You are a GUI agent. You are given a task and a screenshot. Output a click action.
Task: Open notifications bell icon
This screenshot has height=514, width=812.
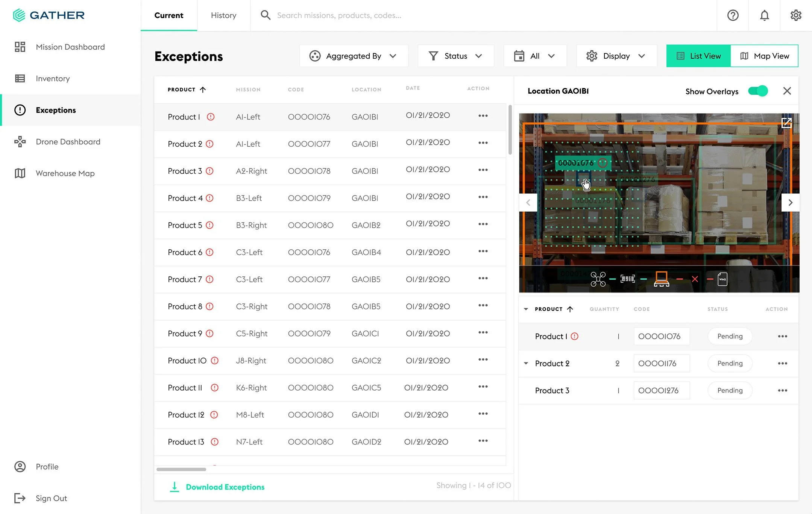click(764, 15)
